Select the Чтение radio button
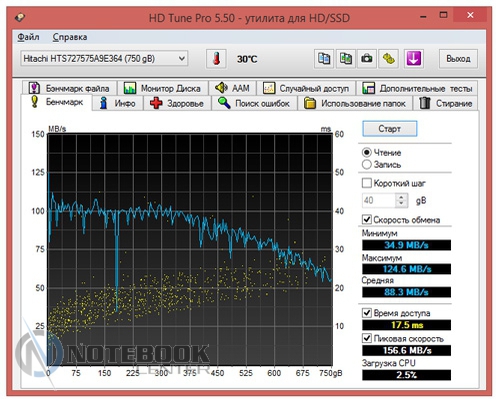Viewport: 500px width, 401px height. coord(366,153)
